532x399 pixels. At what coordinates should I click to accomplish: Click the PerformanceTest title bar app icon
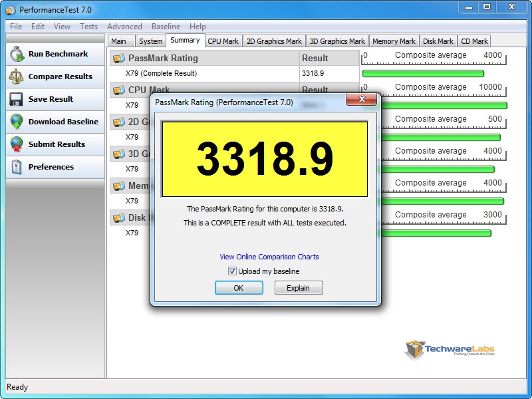coord(11,10)
